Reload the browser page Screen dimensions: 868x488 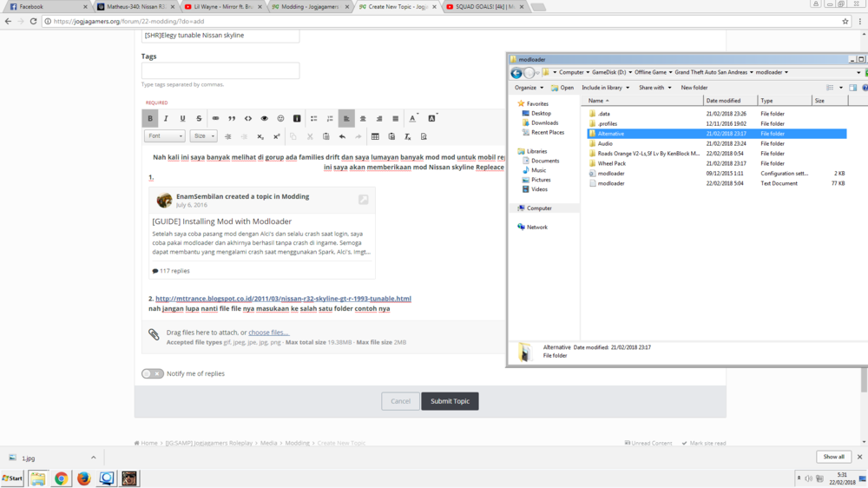33,22
